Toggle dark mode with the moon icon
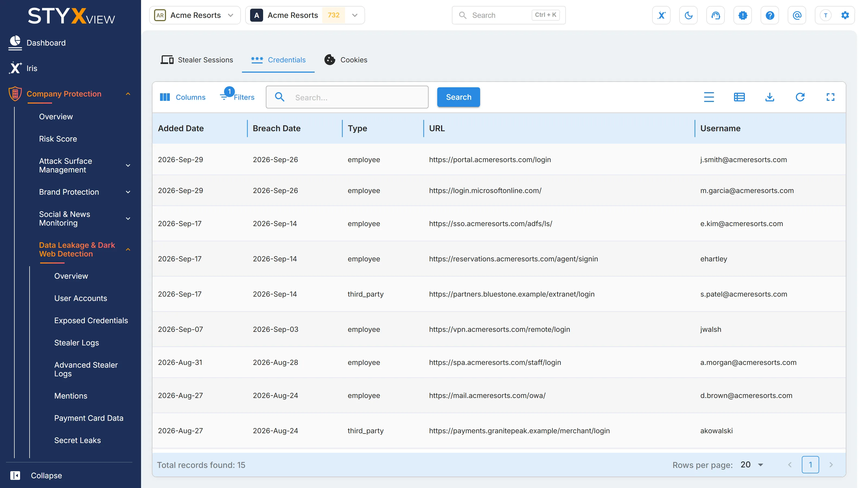 [x=688, y=15]
